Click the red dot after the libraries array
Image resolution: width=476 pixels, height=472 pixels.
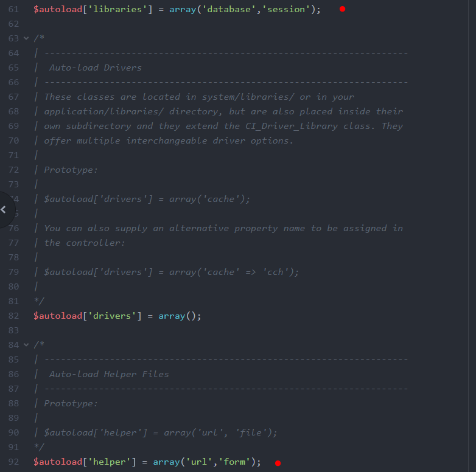coord(342,9)
